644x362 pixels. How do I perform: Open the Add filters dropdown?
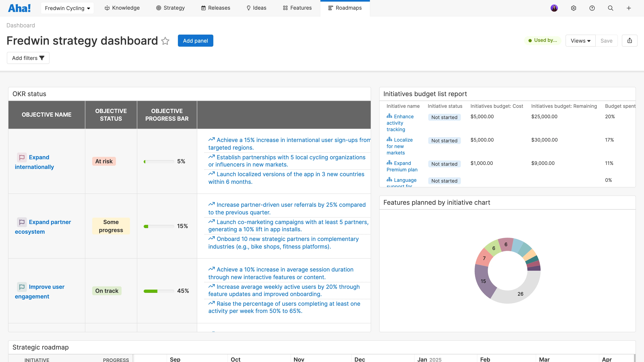28,58
